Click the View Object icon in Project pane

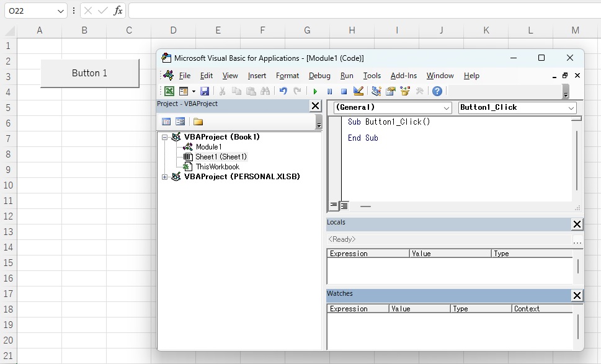pyautogui.click(x=180, y=122)
